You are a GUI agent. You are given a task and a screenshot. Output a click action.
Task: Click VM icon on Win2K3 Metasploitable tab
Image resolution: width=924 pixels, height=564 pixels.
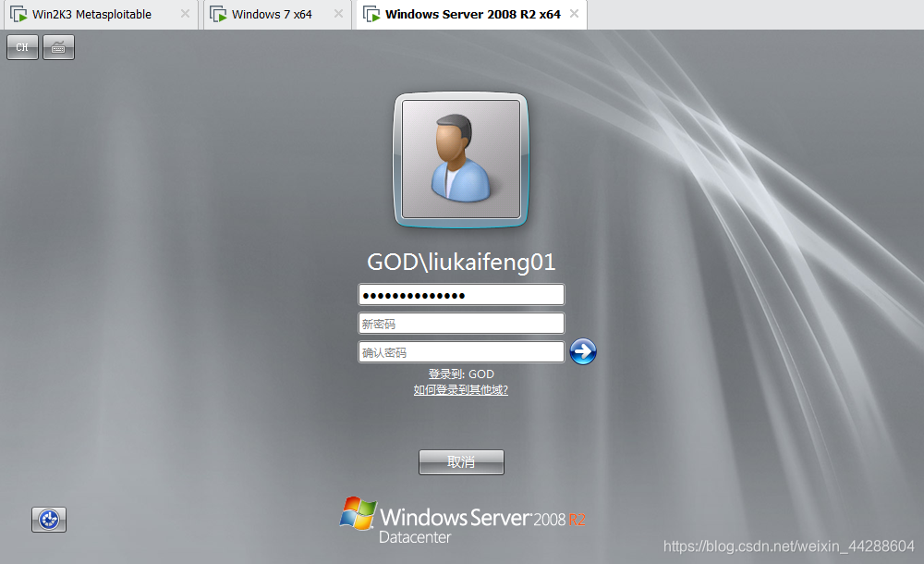[x=18, y=14]
